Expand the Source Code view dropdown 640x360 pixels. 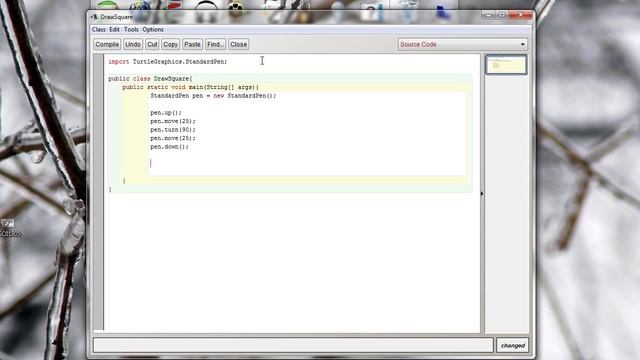[x=462, y=44]
